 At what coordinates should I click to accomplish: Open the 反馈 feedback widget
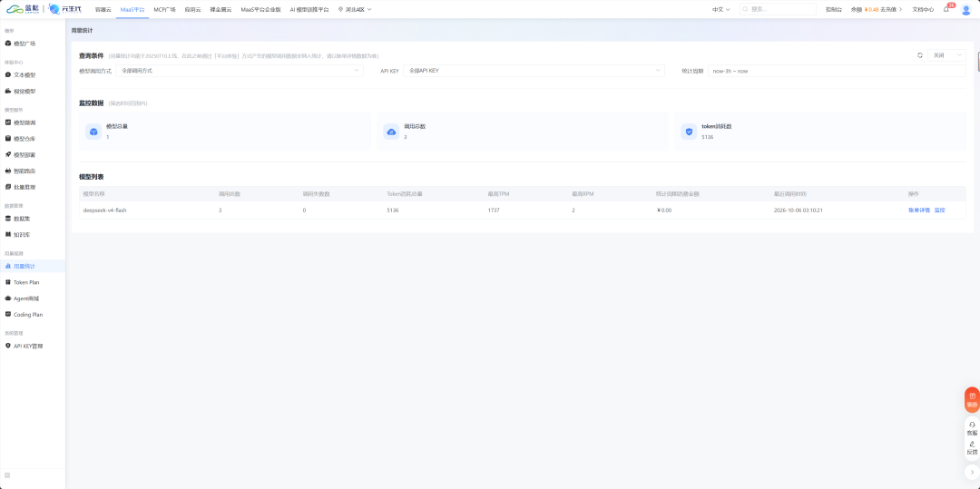pos(972,448)
